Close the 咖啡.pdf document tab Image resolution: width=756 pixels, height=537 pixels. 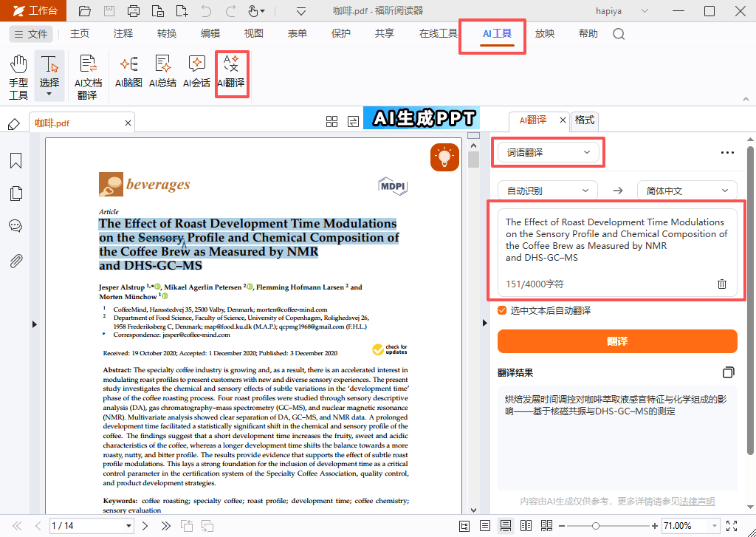(x=128, y=123)
